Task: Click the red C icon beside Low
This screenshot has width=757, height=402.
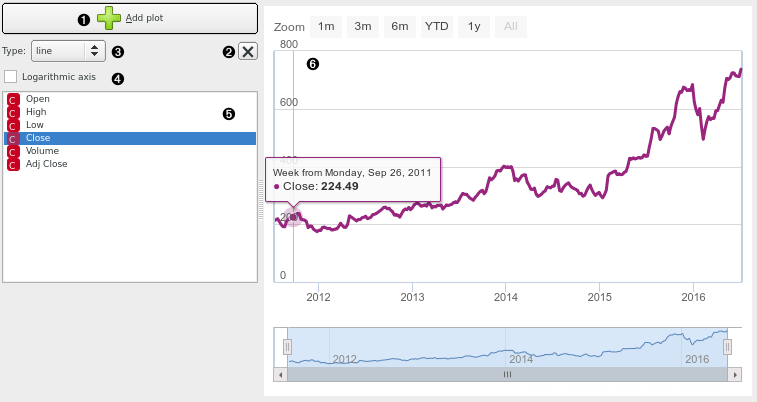Action: pos(13,125)
